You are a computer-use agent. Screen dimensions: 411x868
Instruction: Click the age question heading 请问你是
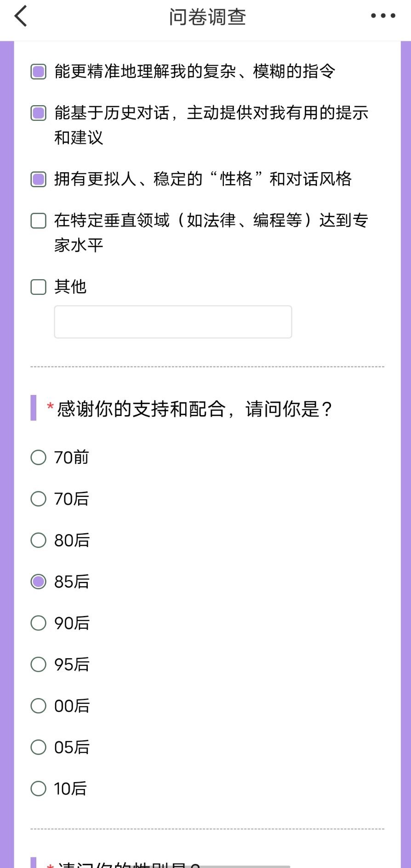194,409
